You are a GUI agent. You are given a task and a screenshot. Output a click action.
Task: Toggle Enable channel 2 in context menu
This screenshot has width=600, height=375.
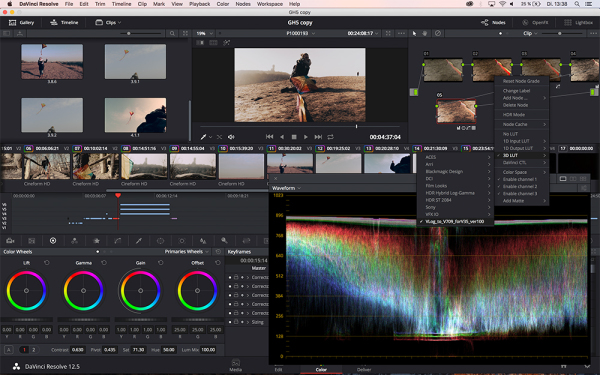(x=521, y=187)
